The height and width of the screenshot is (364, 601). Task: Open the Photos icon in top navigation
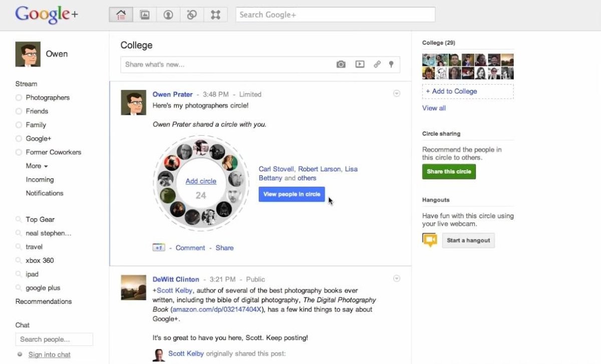(x=145, y=15)
